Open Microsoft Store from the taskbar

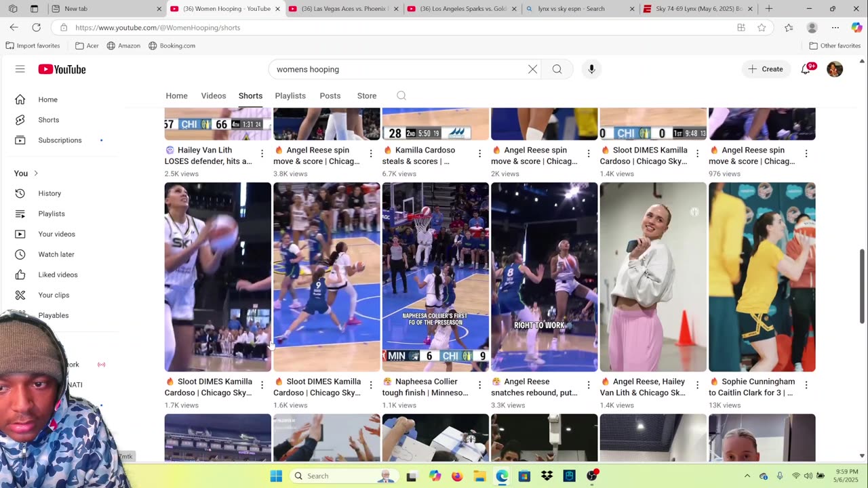524,476
